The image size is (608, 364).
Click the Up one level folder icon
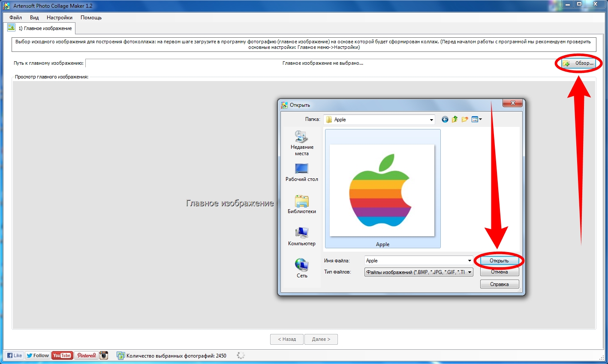click(454, 119)
